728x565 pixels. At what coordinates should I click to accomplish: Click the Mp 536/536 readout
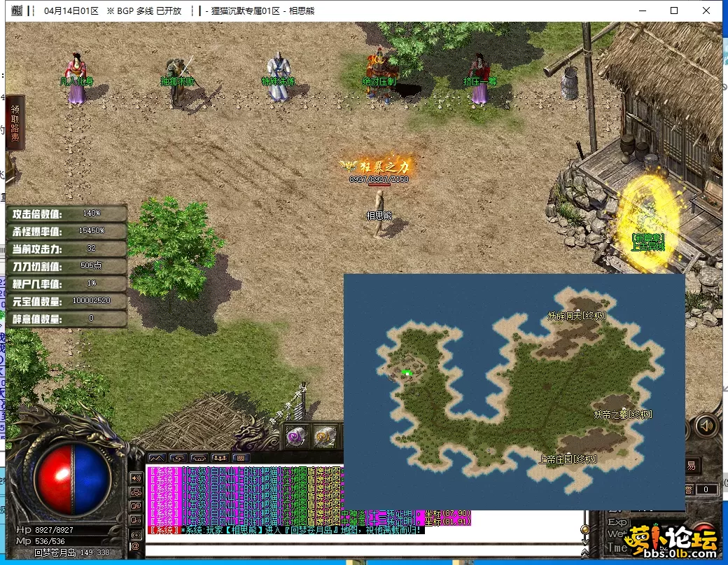41,541
